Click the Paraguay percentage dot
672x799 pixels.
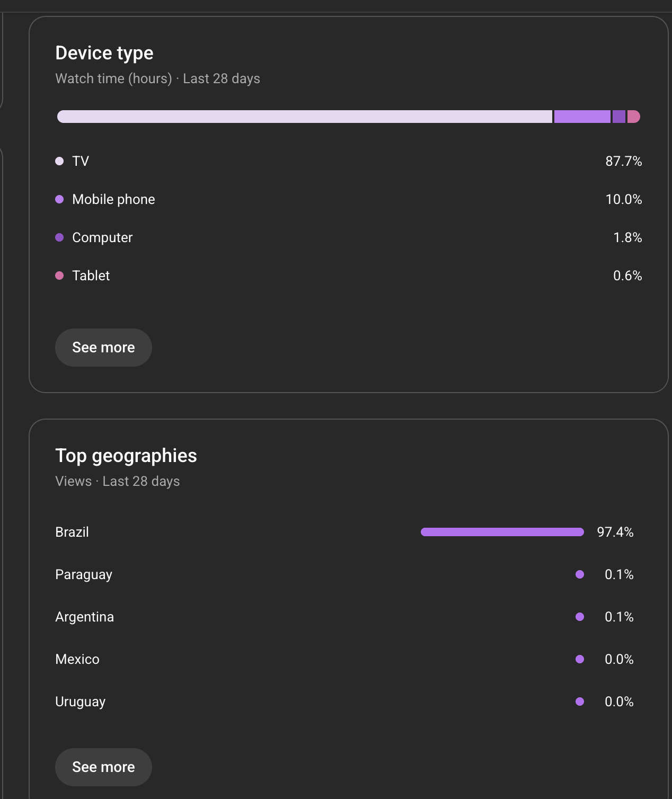(580, 574)
